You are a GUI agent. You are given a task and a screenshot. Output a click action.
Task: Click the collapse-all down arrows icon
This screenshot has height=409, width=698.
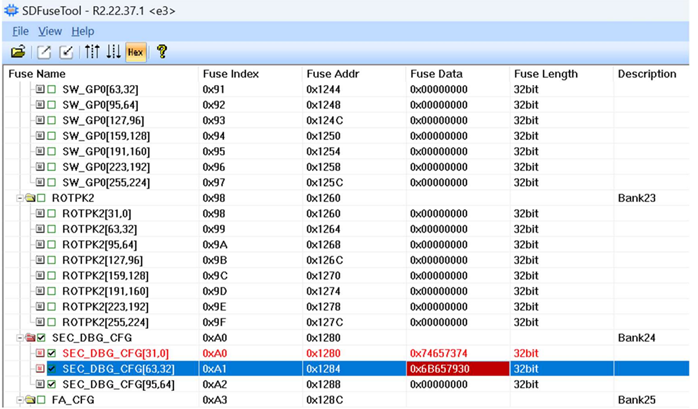coord(113,51)
